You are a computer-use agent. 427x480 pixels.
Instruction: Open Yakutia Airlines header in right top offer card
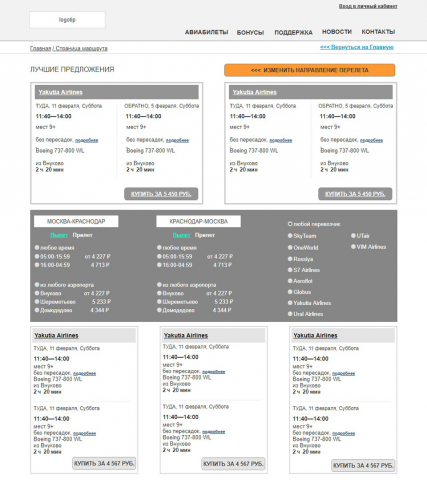255,92
